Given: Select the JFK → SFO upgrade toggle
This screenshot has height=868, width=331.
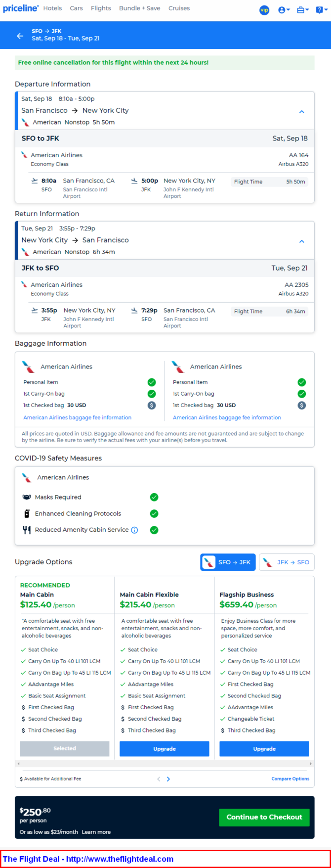Looking at the screenshot, I should [x=287, y=562].
